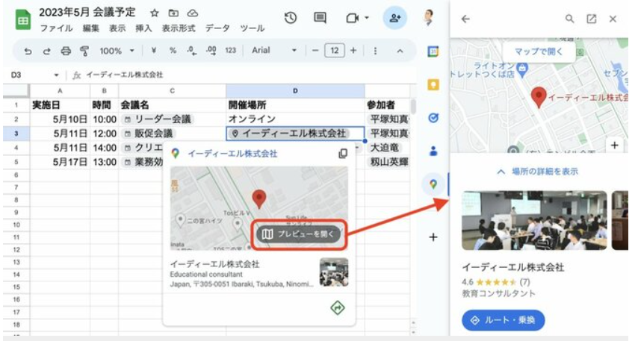
Task: Open the more toolbar options menu
Action: [x=375, y=51]
